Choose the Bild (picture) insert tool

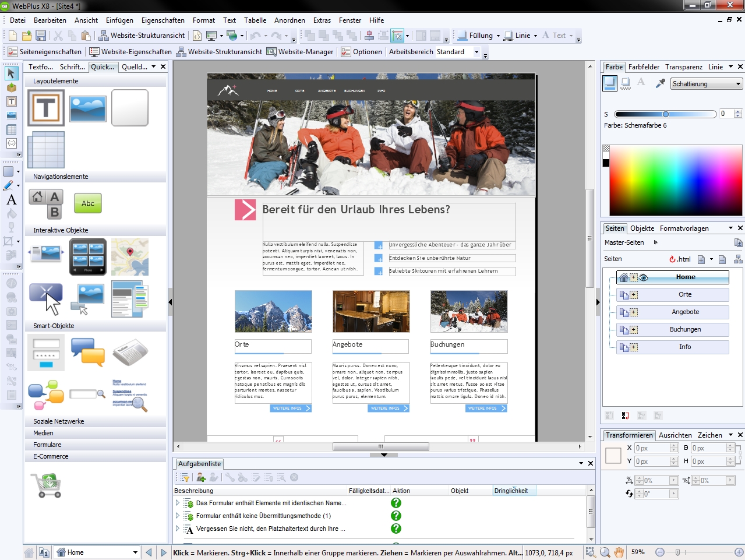(11, 115)
